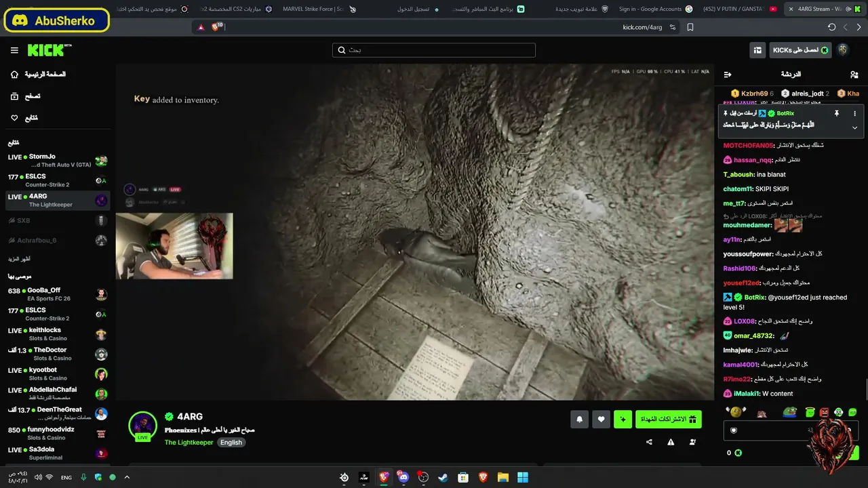
Task: Open 4ARG channel avatar
Action: [x=142, y=425]
